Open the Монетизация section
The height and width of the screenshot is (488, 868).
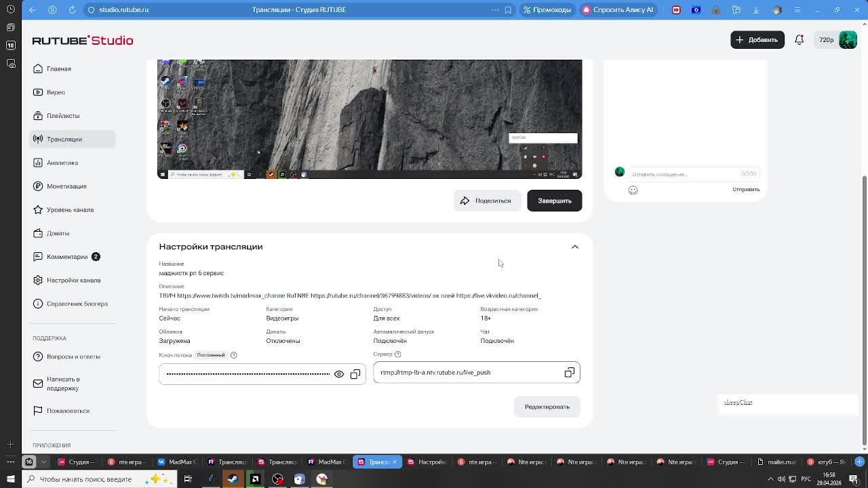point(72,186)
